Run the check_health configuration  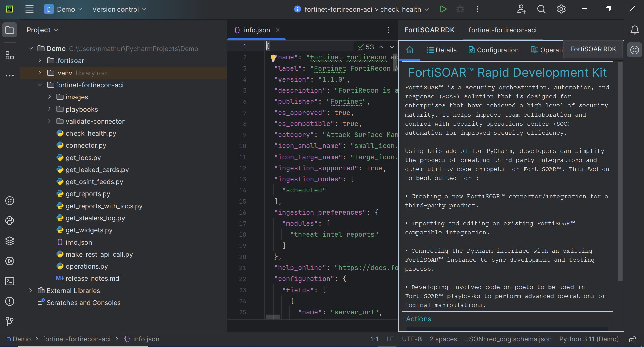443,9
